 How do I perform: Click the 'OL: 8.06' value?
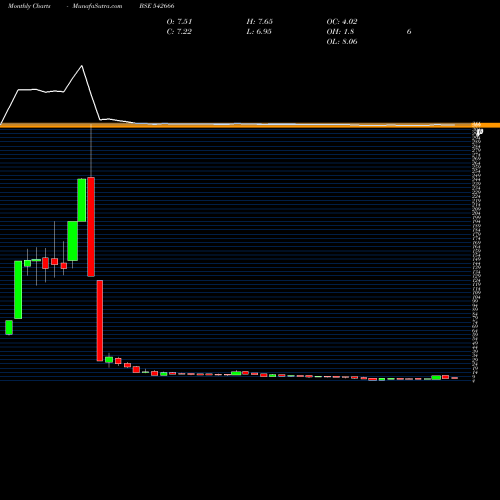pyautogui.click(x=342, y=42)
